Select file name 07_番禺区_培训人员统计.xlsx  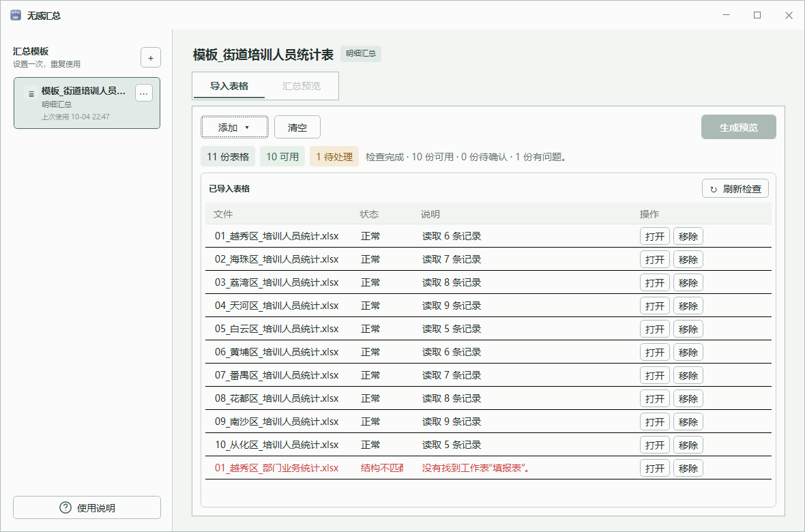[277, 375]
